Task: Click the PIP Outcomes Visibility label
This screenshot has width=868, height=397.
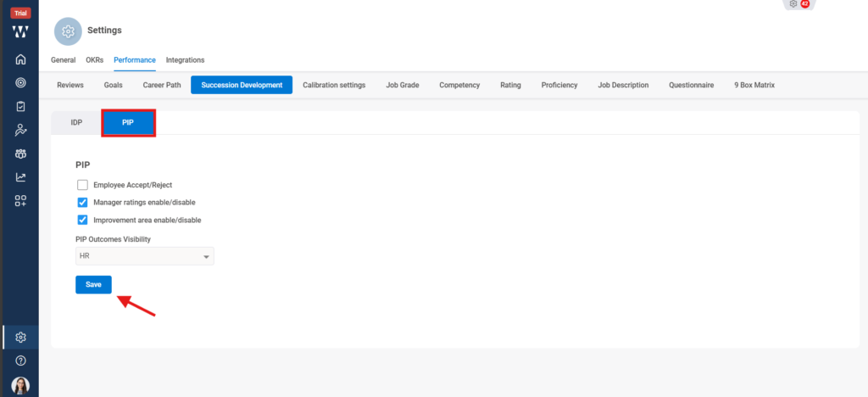Action: pos(113,239)
